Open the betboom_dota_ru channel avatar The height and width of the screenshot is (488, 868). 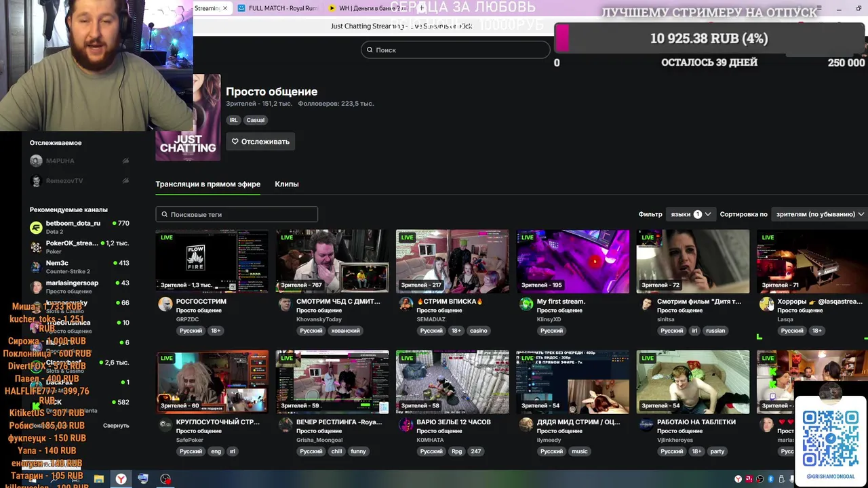pyautogui.click(x=36, y=228)
